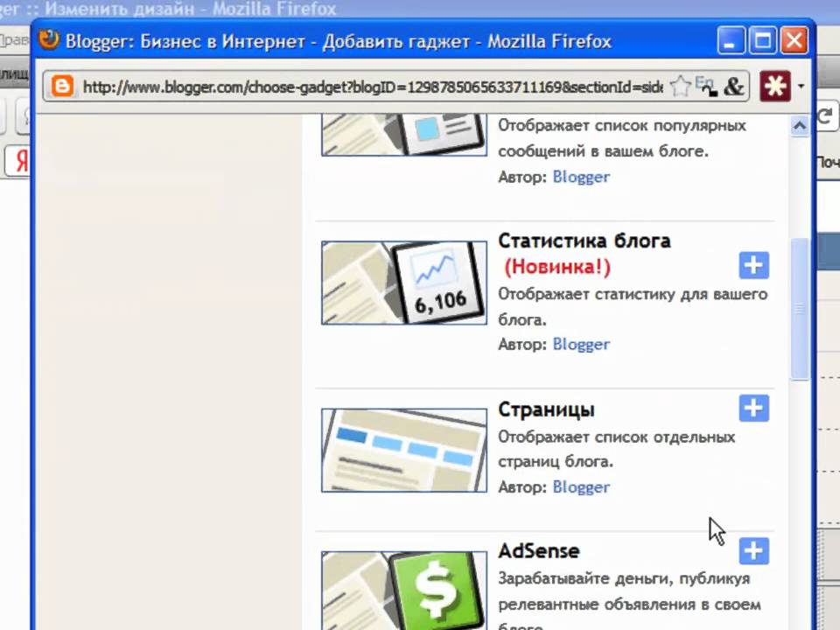This screenshot has height=630, width=840.
Task: Add the Статистика блога gadget
Action: coord(753,265)
